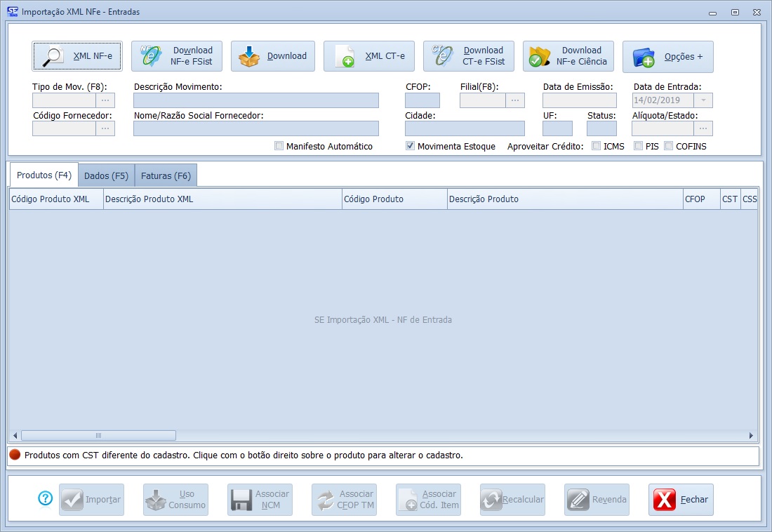
Task: Switch to the Faturas (F6) tab
Action: point(166,175)
